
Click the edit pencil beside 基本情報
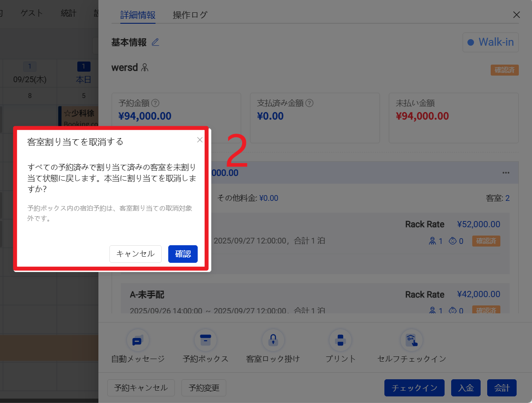point(155,42)
